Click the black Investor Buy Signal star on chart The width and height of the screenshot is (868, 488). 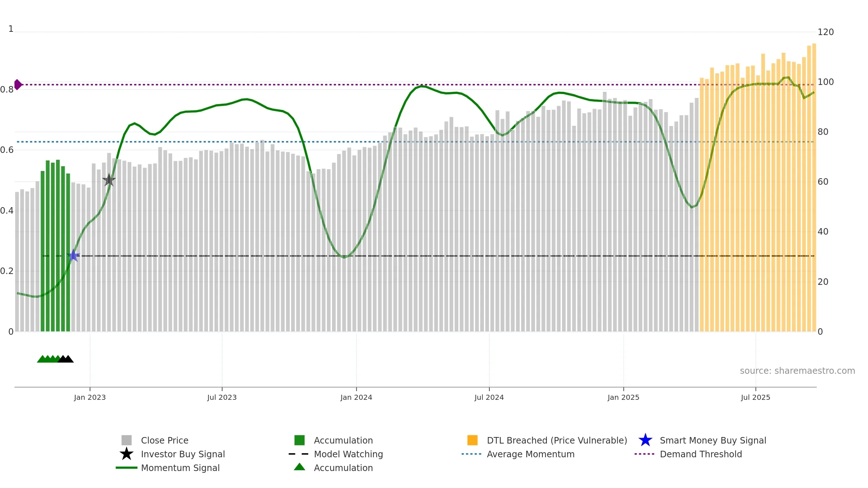pos(109,180)
